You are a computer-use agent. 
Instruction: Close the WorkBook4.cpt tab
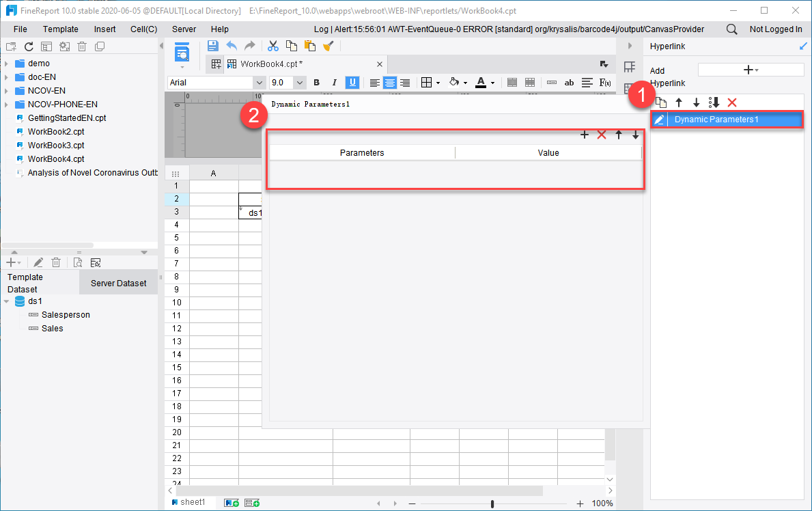coord(380,64)
